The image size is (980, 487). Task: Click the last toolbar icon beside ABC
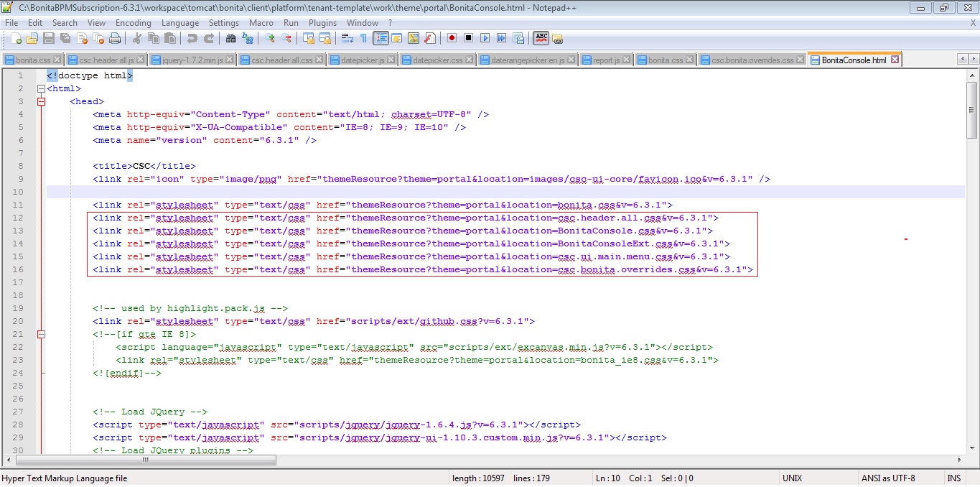[x=558, y=38]
